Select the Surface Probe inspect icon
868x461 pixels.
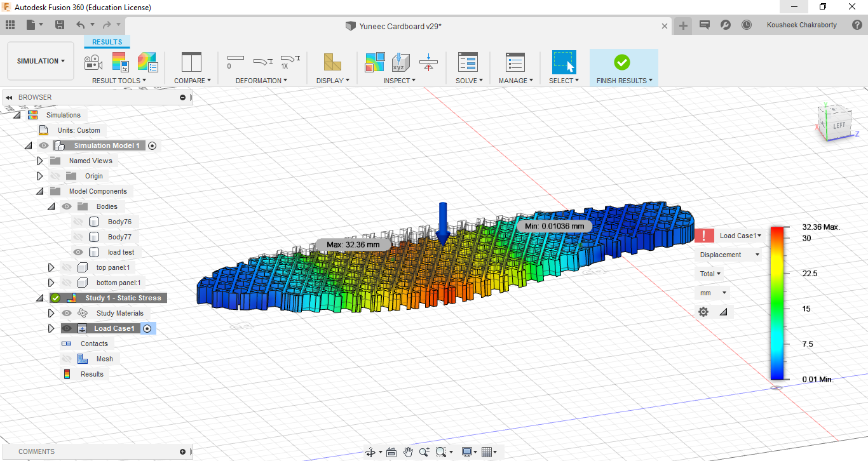point(400,62)
